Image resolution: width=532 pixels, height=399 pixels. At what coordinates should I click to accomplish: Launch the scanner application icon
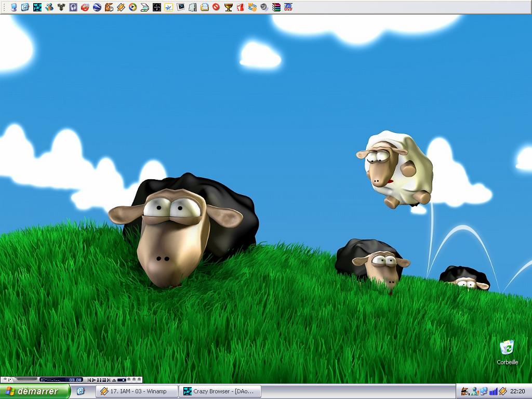pyautogui.click(x=145, y=7)
